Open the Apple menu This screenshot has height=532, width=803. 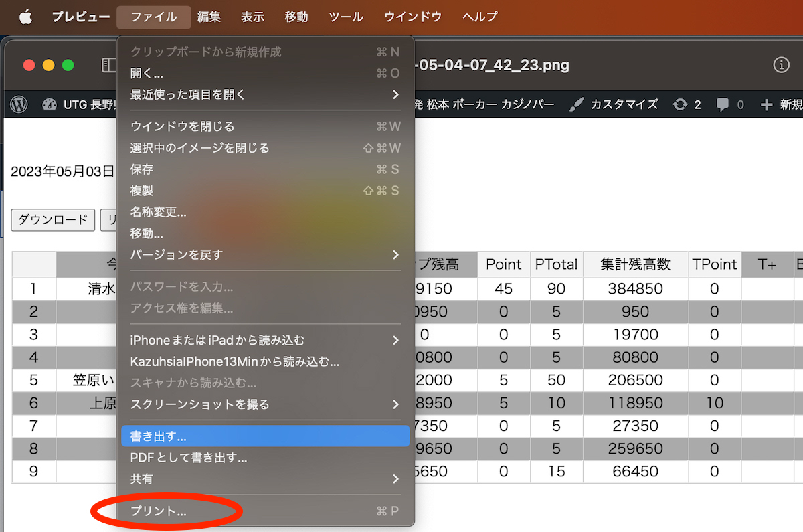tap(25, 17)
